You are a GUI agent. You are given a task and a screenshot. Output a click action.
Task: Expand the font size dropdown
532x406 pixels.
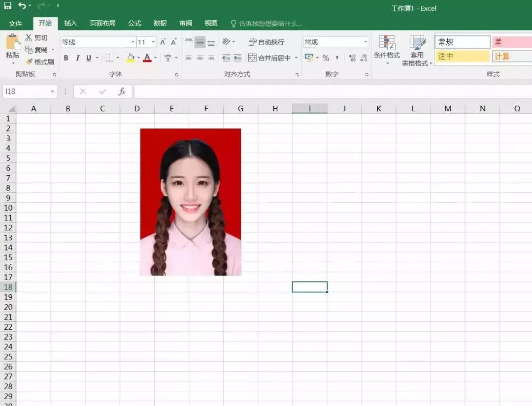(x=153, y=42)
